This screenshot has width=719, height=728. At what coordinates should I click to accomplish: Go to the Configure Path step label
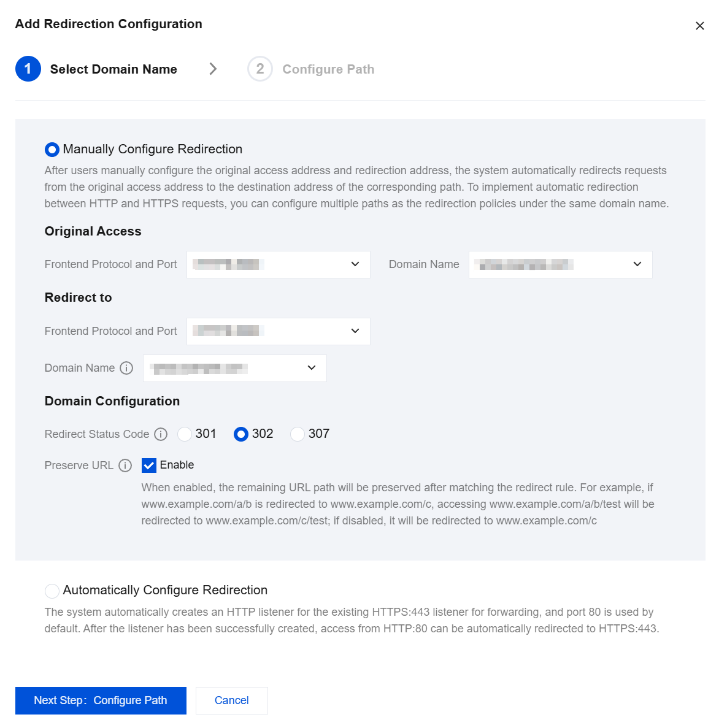pos(328,69)
